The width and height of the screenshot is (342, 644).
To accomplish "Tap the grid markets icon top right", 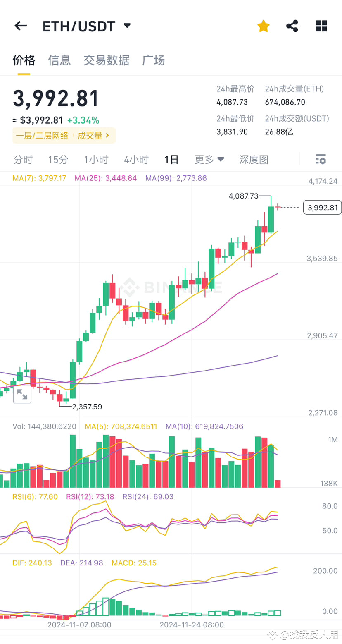I will [321, 26].
